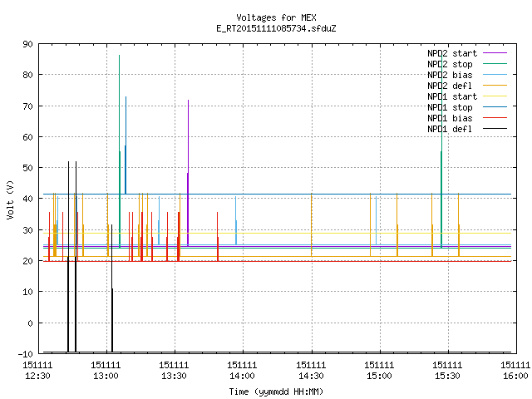Click the x-axis tick label 13:00

click(106, 376)
